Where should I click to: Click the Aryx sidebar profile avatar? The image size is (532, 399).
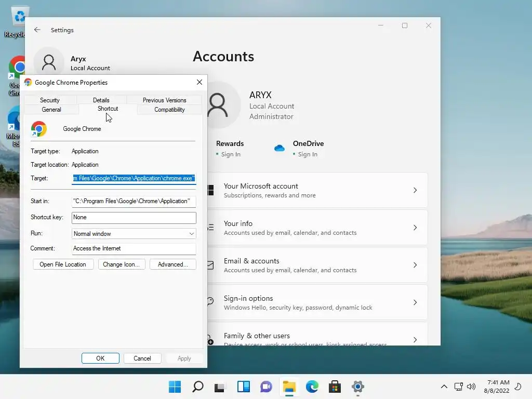(49, 62)
